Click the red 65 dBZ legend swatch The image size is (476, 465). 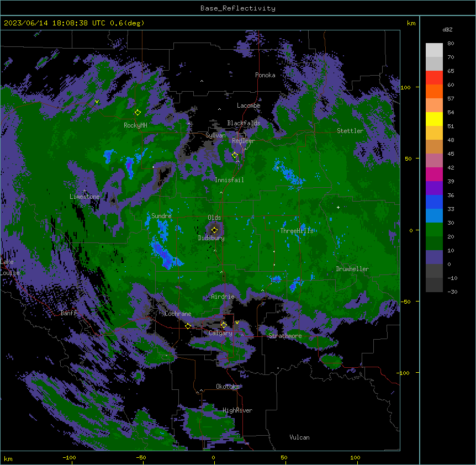434,78
